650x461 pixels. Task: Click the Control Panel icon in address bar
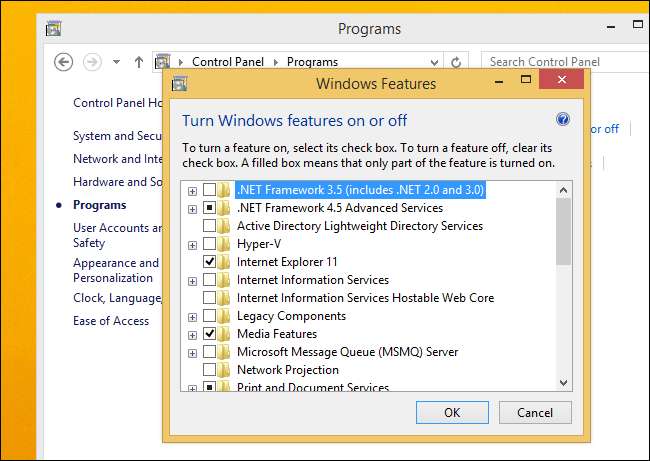tap(163, 62)
